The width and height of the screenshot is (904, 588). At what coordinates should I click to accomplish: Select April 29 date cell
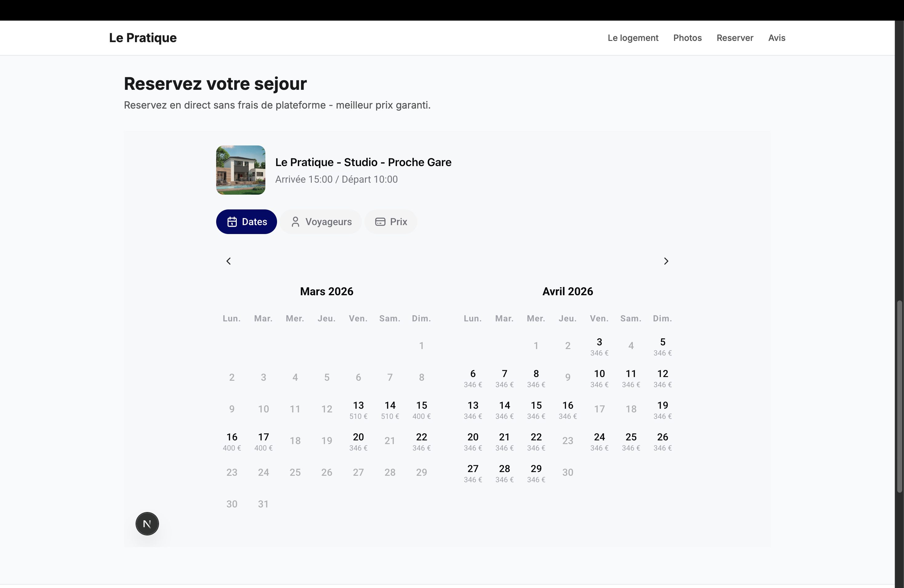pyautogui.click(x=536, y=473)
